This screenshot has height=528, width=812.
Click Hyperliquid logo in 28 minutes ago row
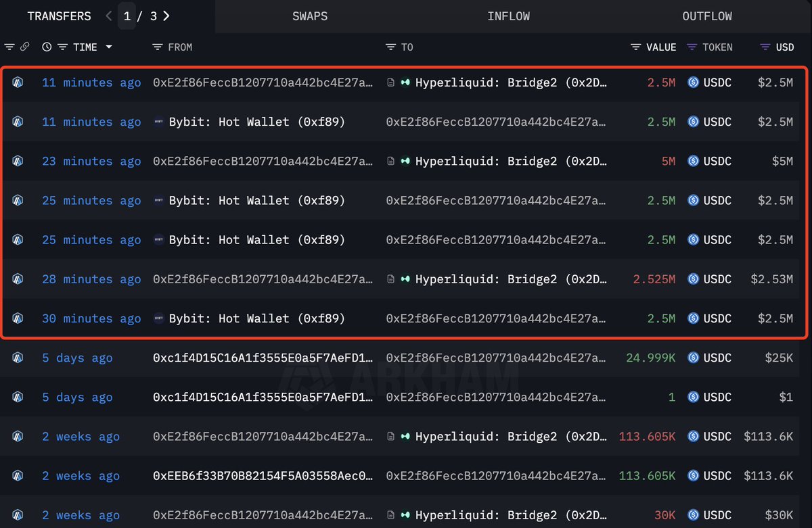(x=405, y=279)
